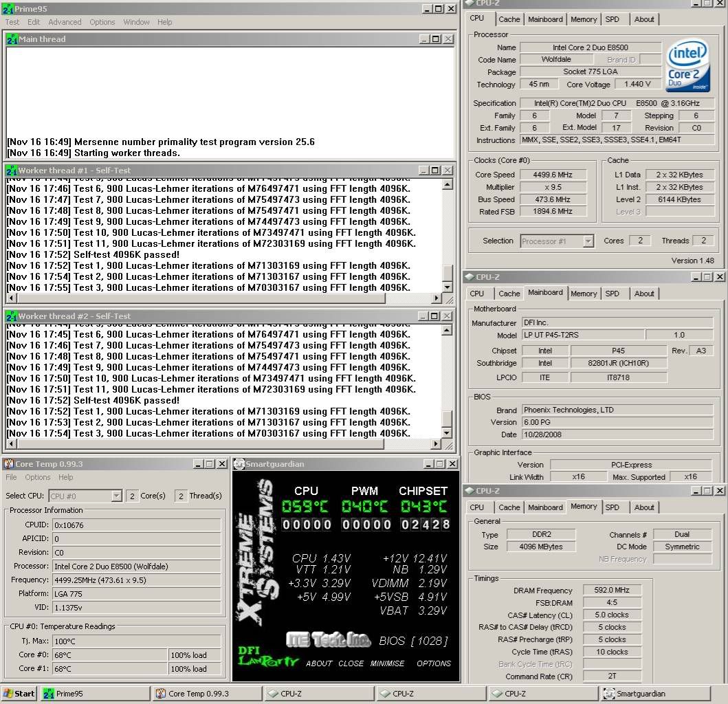This screenshot has height=704, width=728.
Task: Click Worker thread #1 scroll down arrow
Action: tap(447, 287)
